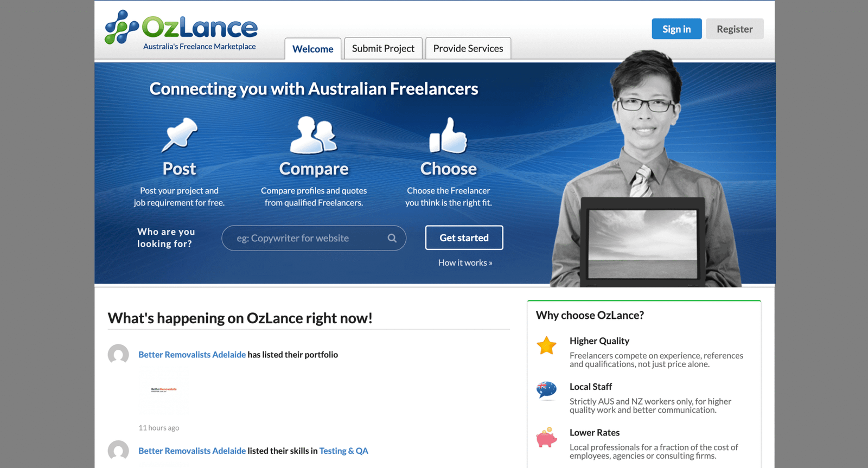Click the Get started button
868x468 pixels.
coord(464,238)
